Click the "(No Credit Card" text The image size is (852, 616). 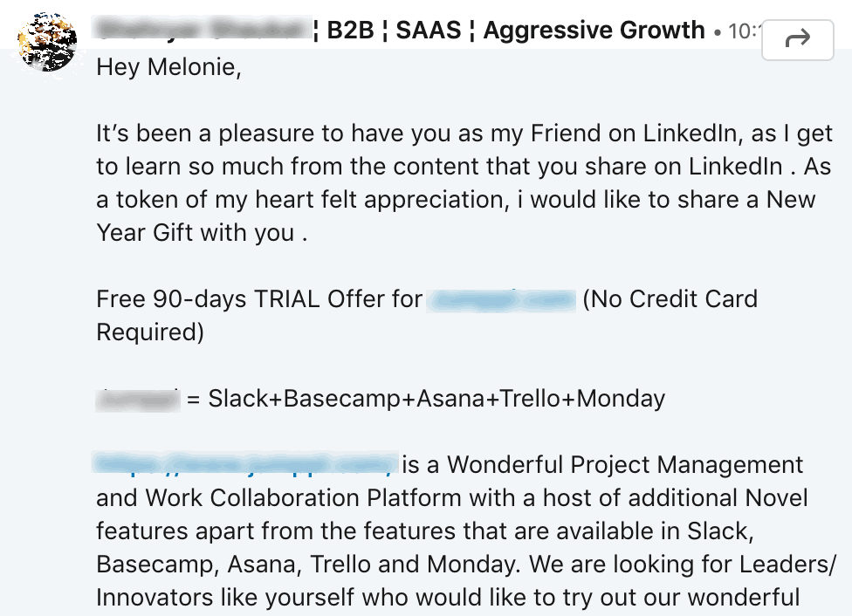(670, 299)
